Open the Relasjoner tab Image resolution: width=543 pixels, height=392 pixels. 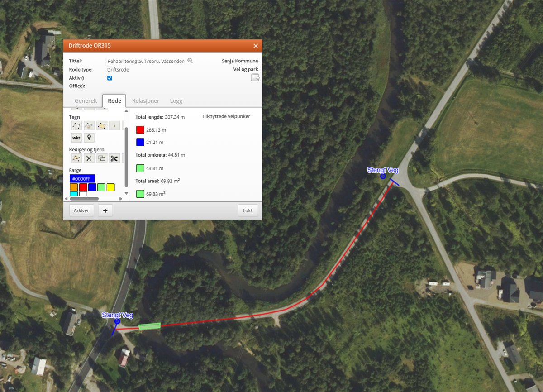pyautogui.click(x=145, y=101)
